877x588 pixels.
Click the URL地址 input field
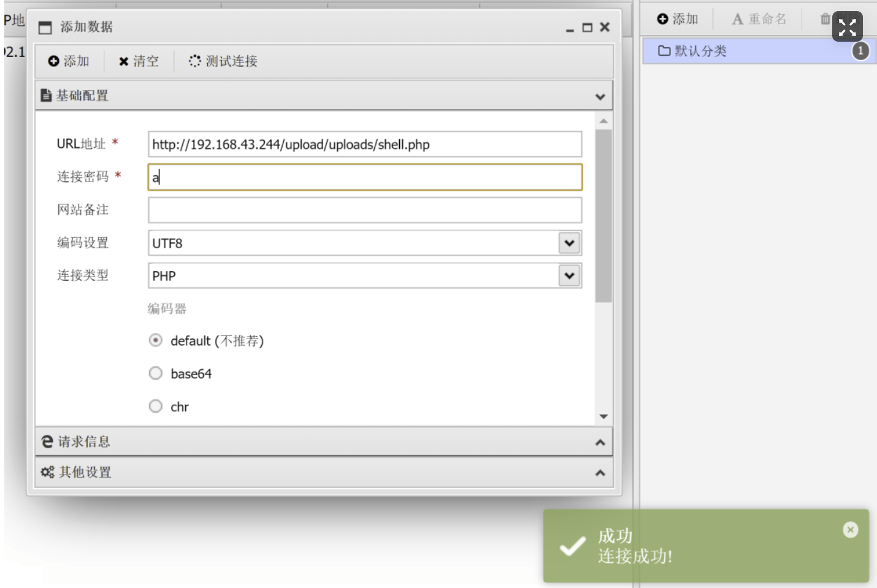tap(365, 144)
